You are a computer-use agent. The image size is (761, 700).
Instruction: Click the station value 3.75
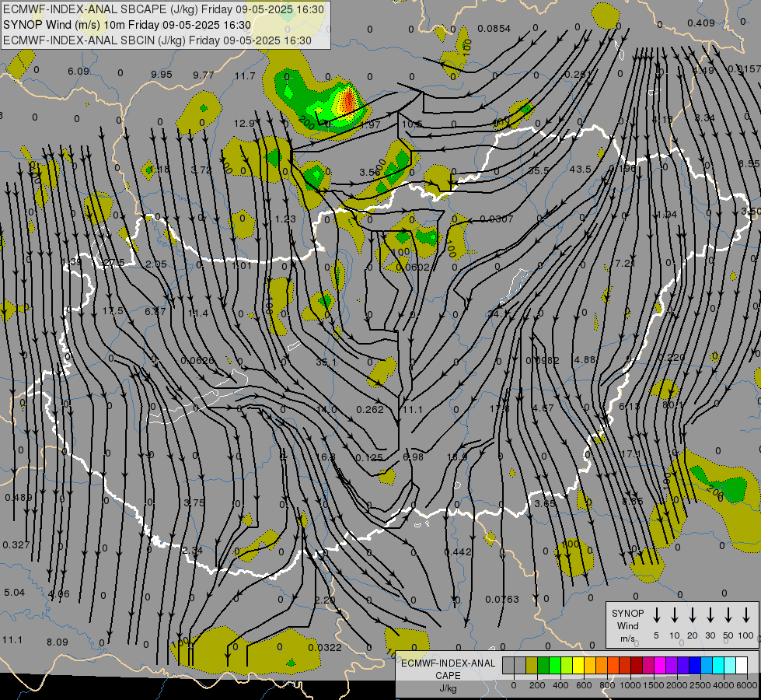click(x=194, y=502)
